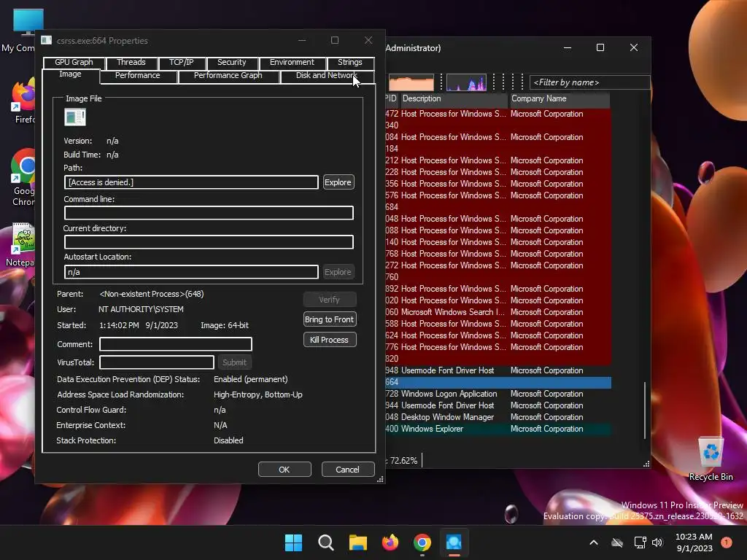Click the orange CPU usage graph
The height and width of the screenshot is (560, 747).
click(411, 82)
